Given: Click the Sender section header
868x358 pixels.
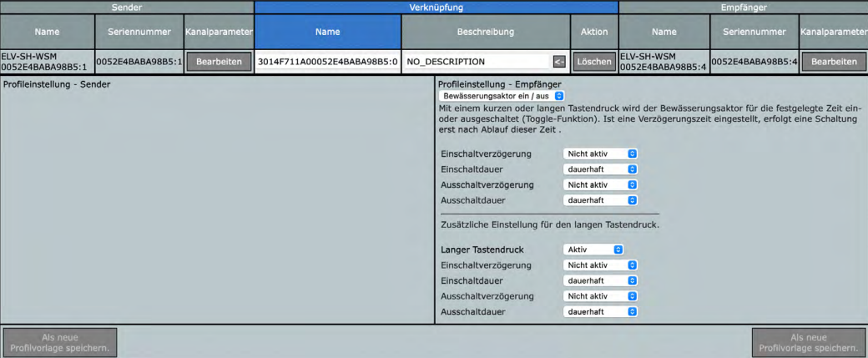Looking at the screenshot, I should 127,7.
